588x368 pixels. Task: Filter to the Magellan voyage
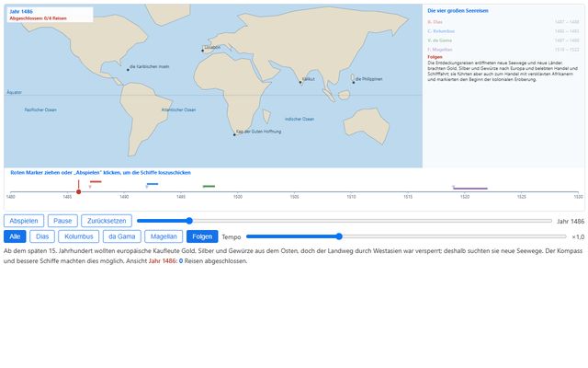[x=164, y=236]
